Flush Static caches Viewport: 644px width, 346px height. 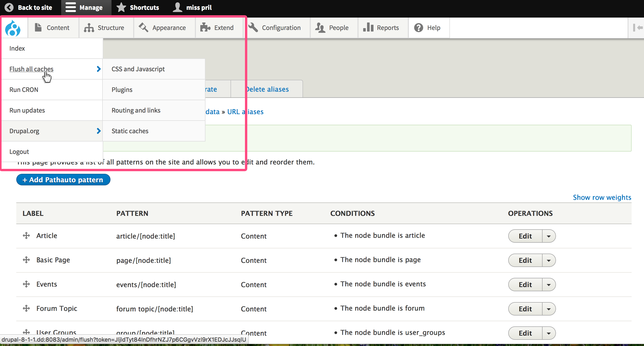point(154,131)
